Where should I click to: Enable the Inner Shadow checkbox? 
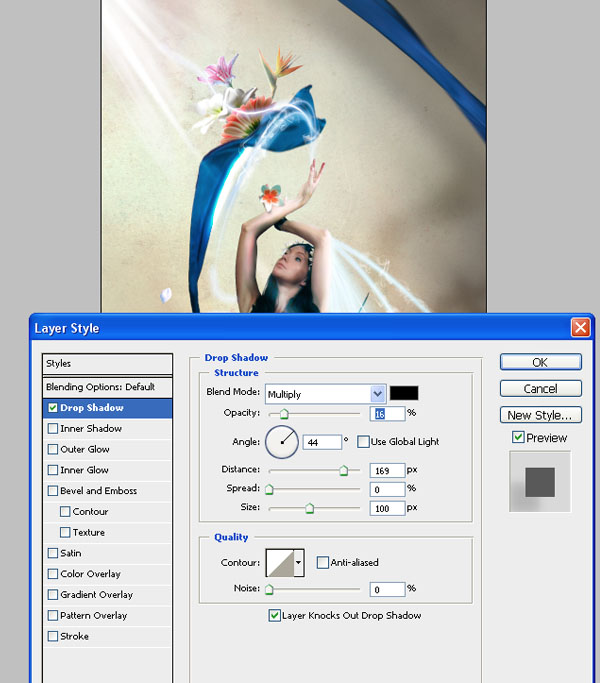click(x=53, y=429)
